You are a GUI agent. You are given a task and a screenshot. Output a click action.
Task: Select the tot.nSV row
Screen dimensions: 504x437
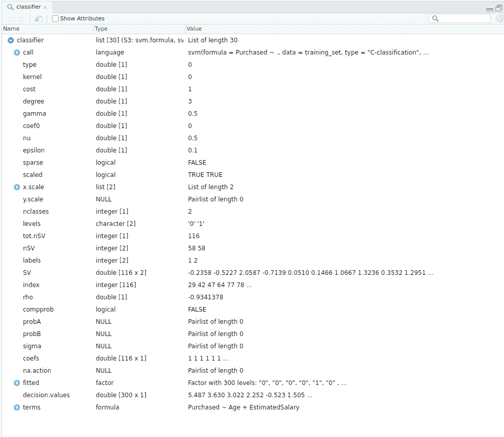(253, 236)
